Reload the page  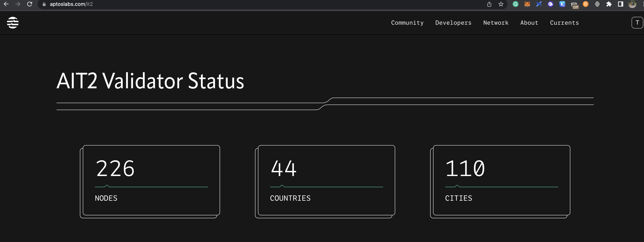click(30, 4)
